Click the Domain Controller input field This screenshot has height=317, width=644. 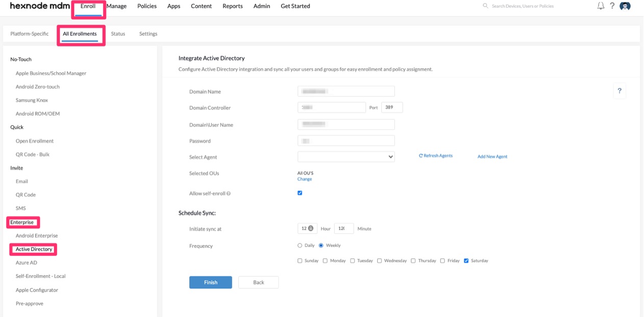point(332,108)
